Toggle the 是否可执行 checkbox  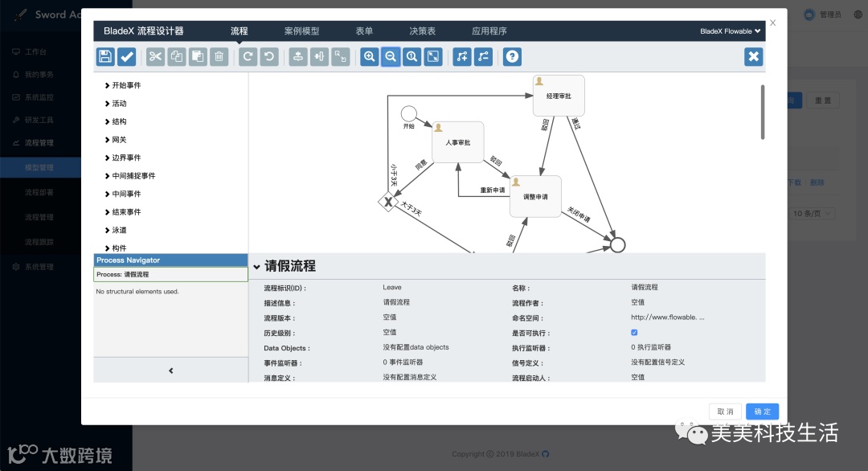634,333
